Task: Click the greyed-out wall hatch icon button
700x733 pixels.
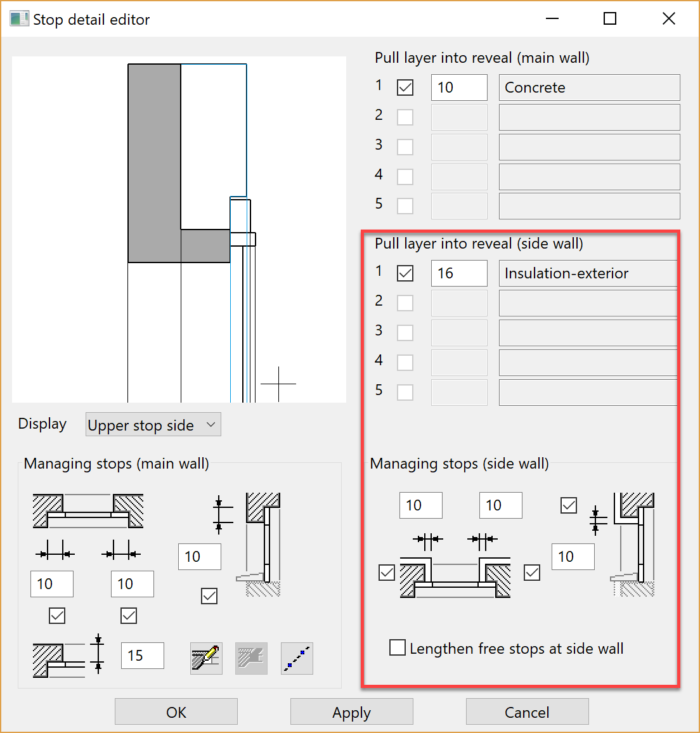Action: tap(252, 658)
